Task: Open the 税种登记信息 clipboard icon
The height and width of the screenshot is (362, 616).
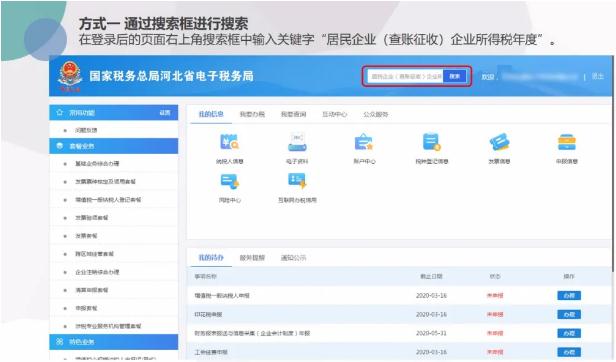Action: point(431,142)
